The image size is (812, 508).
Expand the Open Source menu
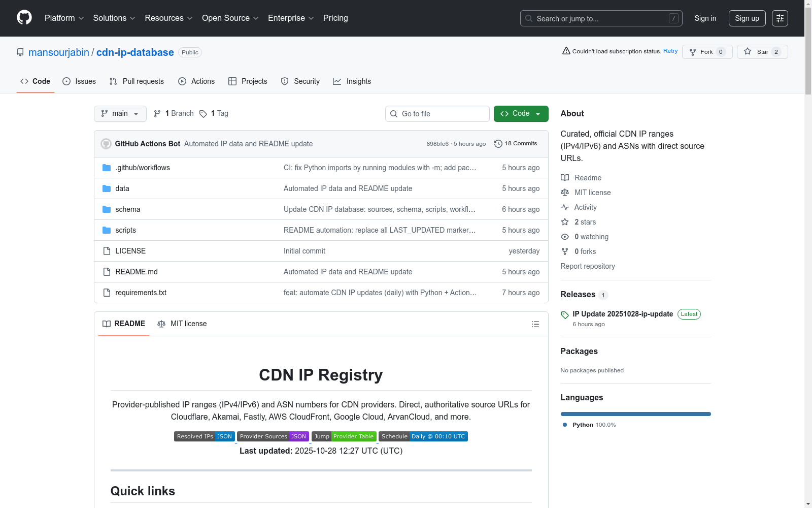pyautogui.click(x=230, y=18)
